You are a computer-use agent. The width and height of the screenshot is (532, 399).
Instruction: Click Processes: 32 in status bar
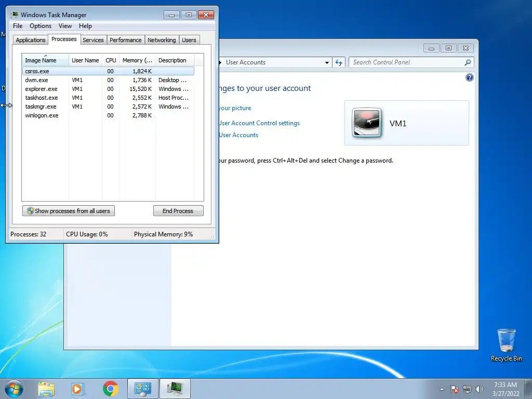pos(28,234)
